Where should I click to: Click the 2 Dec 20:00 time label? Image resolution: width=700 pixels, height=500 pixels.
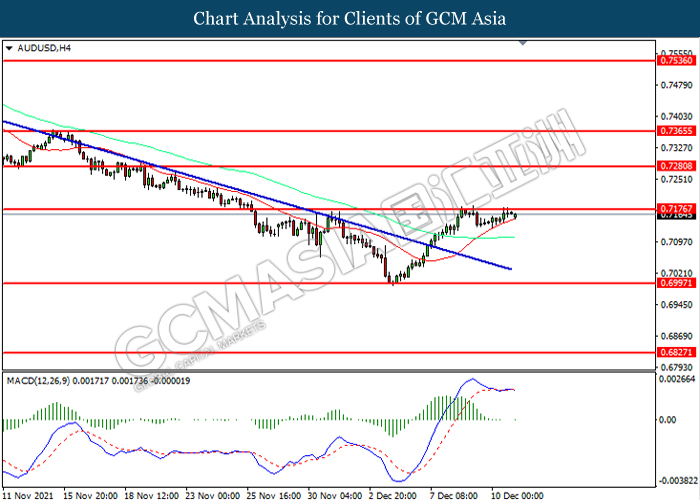pyautogui.click(x=393, y=495)
